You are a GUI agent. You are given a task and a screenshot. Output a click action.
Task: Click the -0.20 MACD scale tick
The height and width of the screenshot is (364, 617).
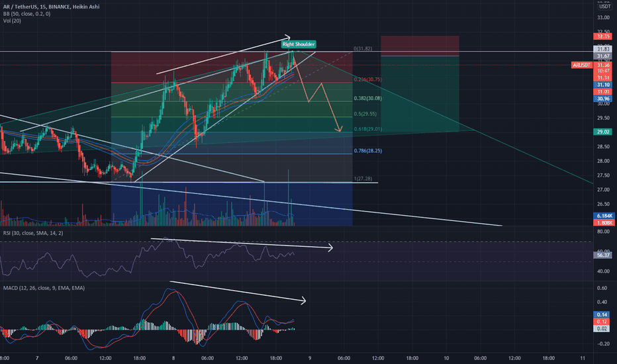click(602, 344)
